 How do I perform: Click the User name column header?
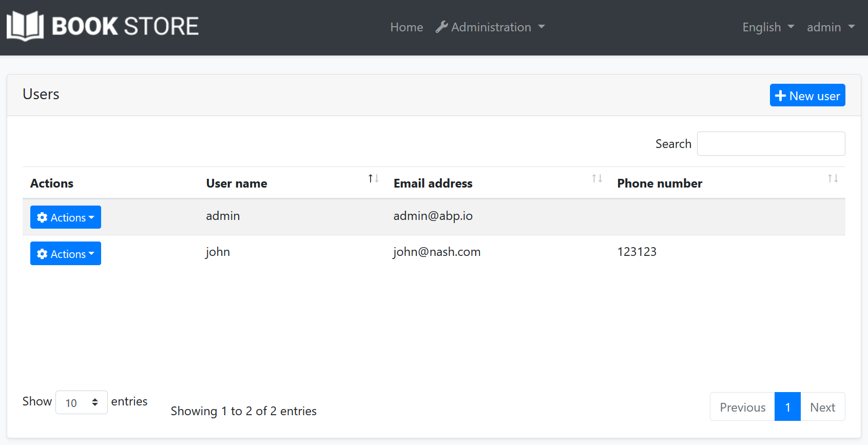(x=237, y=183)
